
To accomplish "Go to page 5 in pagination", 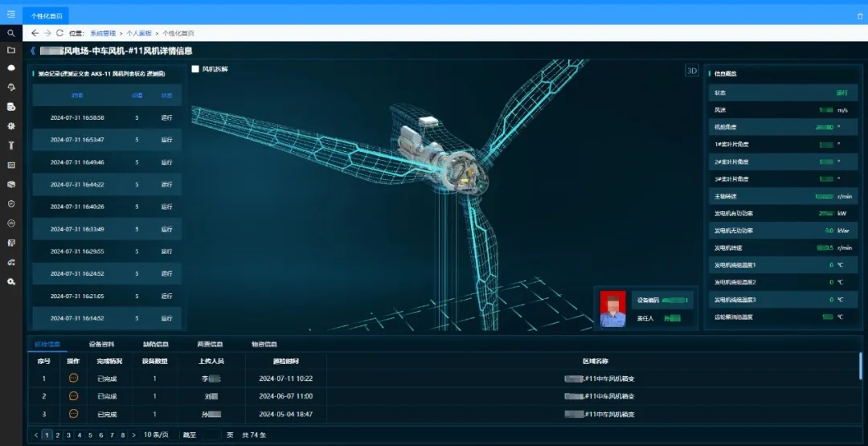I will (x=90, y=435).
